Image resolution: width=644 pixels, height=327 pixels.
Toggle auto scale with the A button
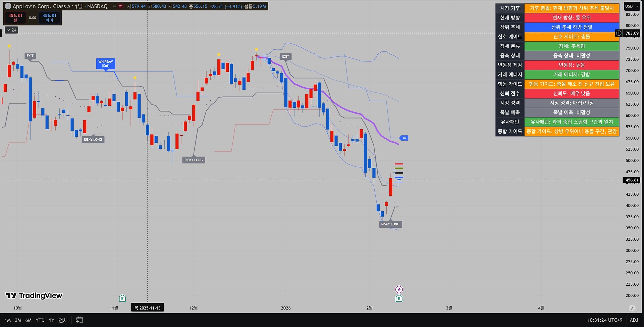(x=632, y=308)
